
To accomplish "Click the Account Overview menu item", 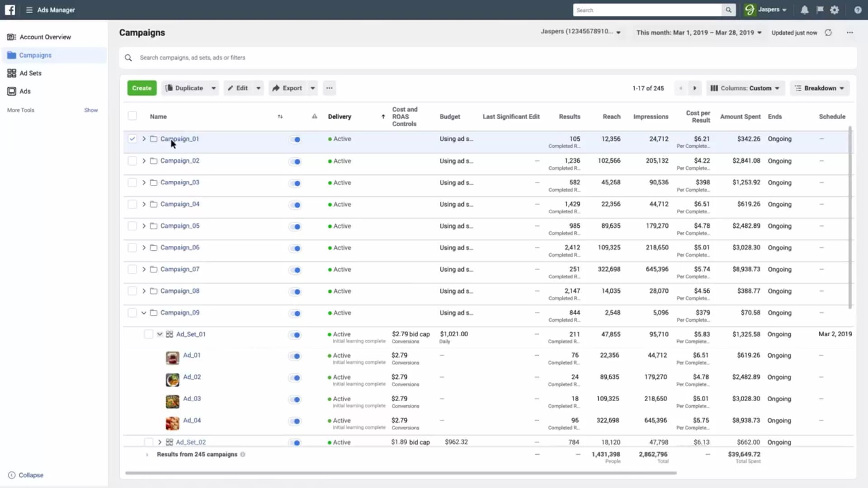I will point(45,37).
